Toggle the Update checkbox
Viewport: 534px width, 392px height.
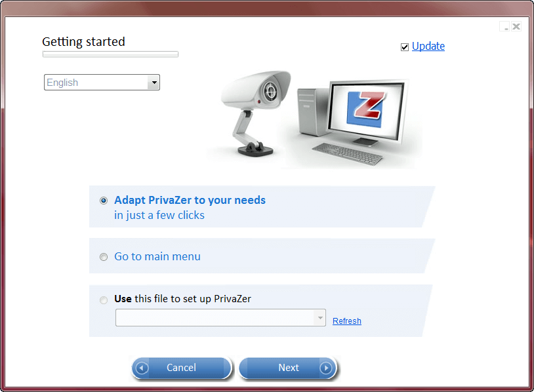[405, 47]
